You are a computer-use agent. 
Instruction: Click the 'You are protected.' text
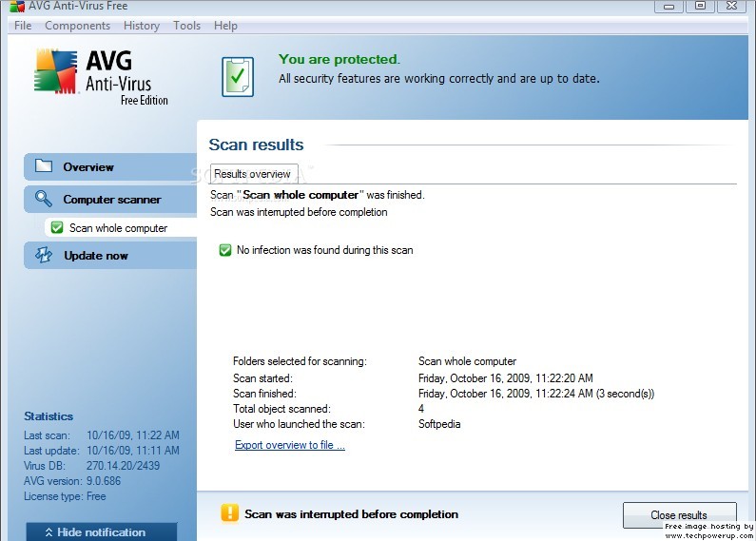[339, 59]
